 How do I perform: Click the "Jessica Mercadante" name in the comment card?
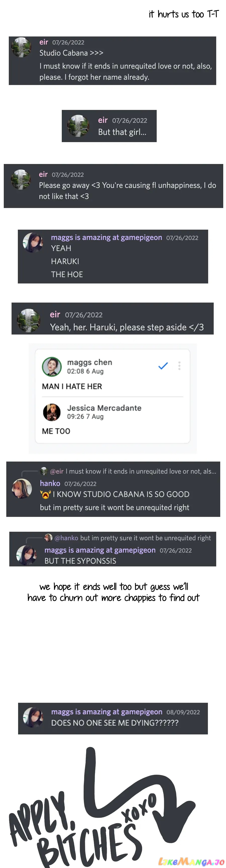pyautogui.click(x=104, y=408)
